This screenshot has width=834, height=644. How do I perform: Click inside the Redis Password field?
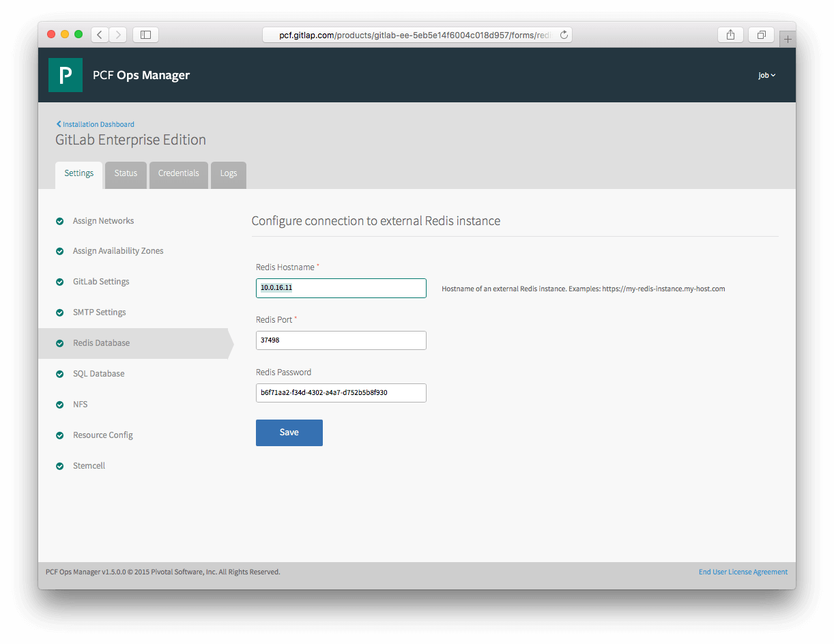pos(341,393)
